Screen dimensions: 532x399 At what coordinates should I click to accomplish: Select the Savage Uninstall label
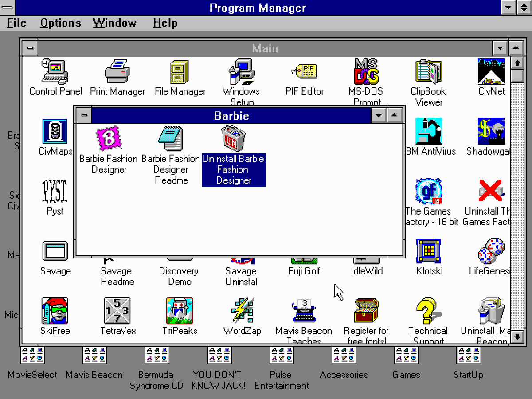(242, 276)
